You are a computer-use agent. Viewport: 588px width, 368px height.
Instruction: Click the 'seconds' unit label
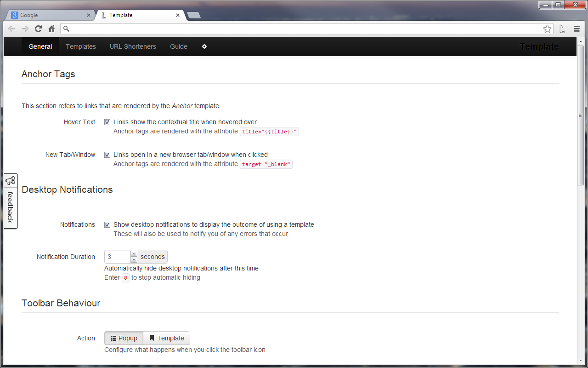coord(153,257)
